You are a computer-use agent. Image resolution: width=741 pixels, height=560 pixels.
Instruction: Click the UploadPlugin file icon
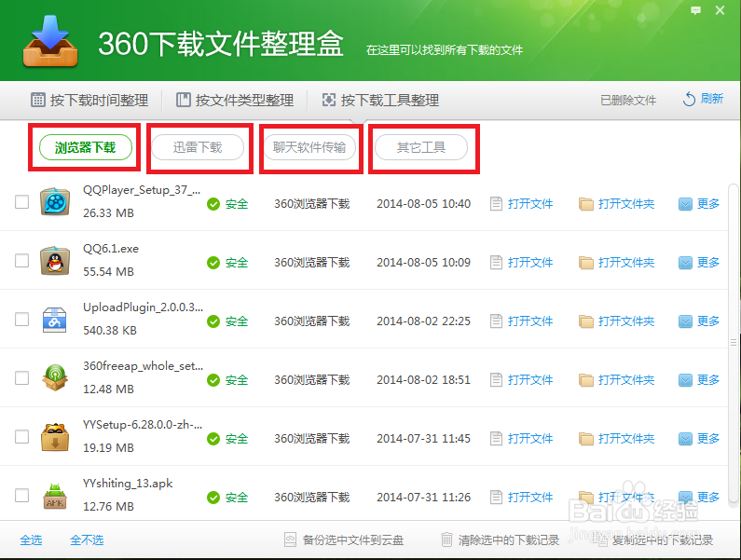click(55, 320)
